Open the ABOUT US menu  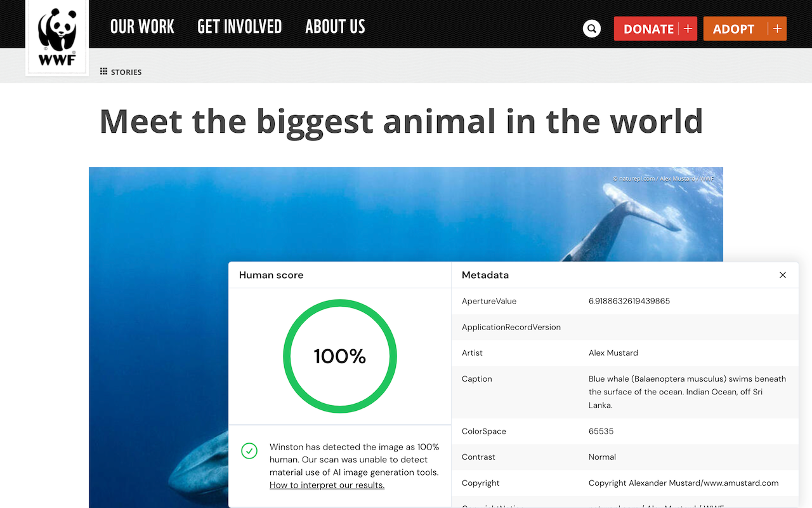(335, 27)
